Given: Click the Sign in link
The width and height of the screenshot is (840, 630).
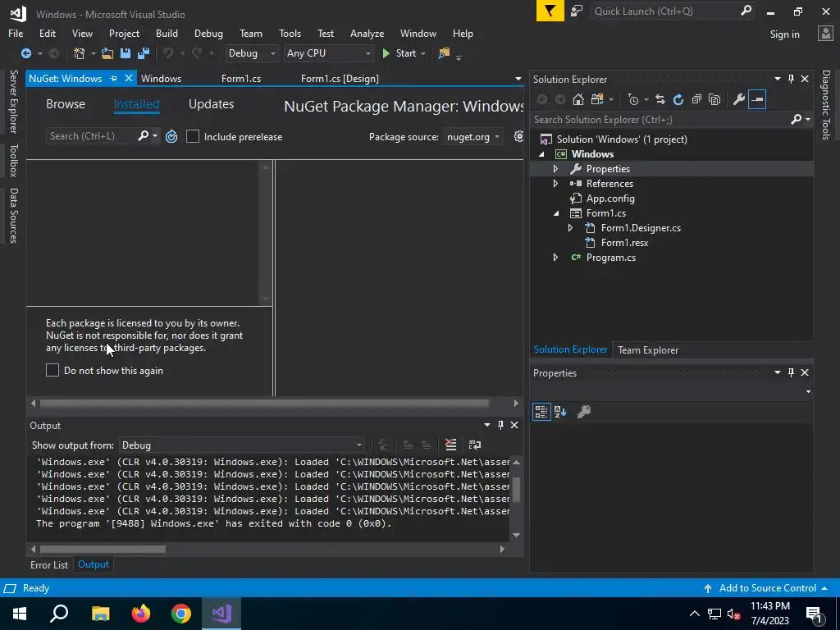Looking at the screenshot, I should point(784,34).
